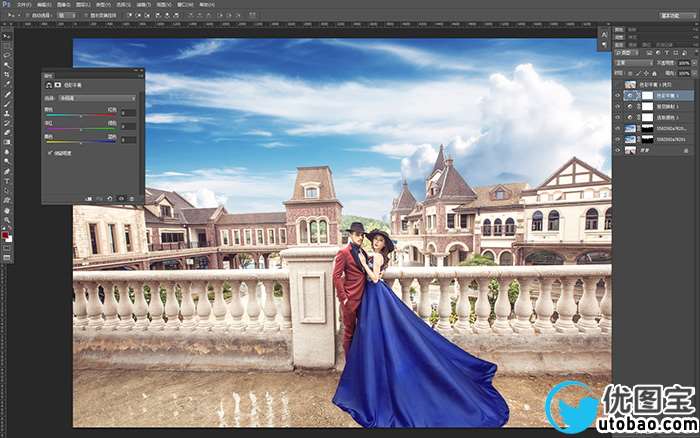
Task: Click the layer opacity 100% field
Action: coord(684,63)
